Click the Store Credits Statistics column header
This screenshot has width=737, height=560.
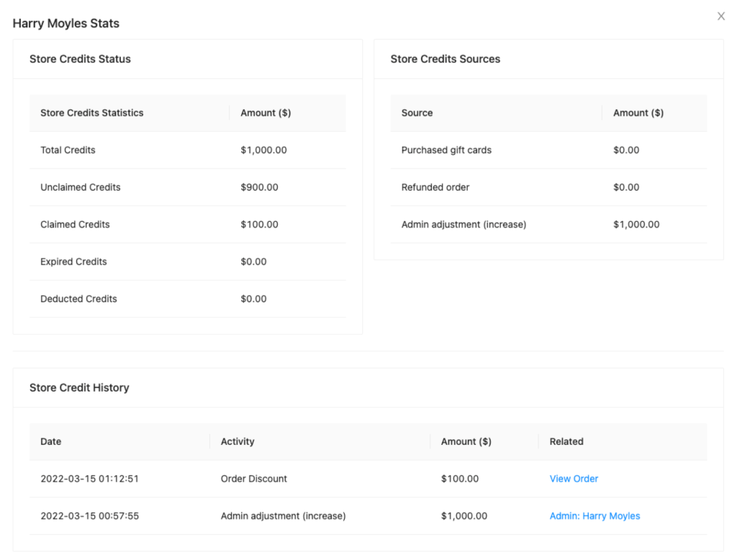coord(91,113)
